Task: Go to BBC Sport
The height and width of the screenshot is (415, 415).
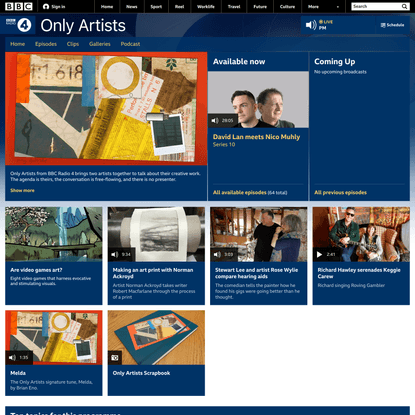Action: click(x=156, y=7)
